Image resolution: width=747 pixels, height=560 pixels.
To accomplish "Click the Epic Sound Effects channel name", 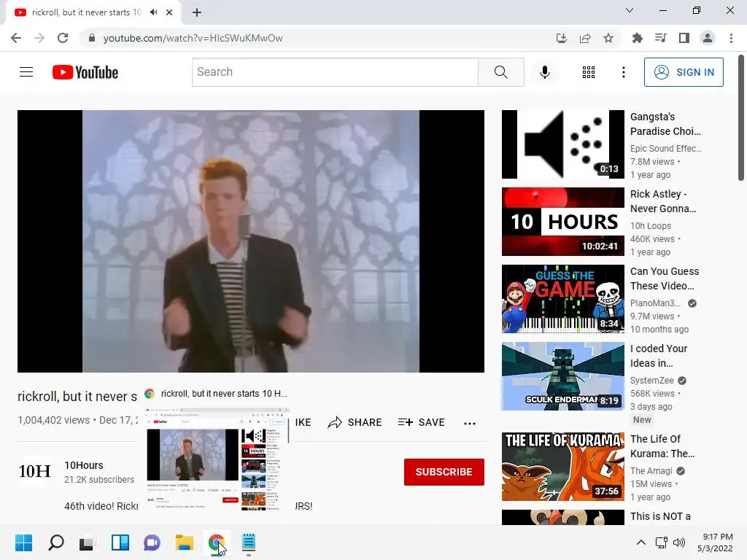I will pyautogui.click(x=665, y=149).
